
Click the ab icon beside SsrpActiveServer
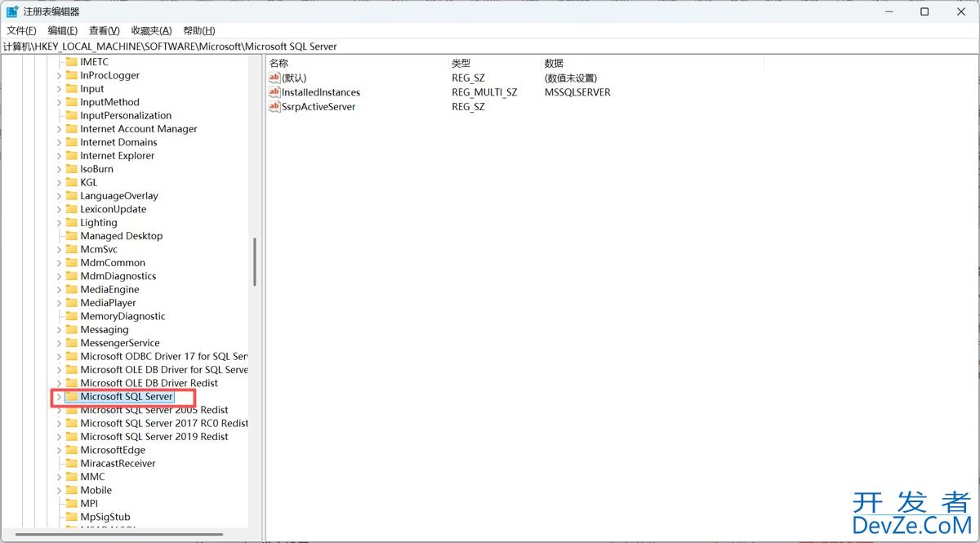coord(276,106)
